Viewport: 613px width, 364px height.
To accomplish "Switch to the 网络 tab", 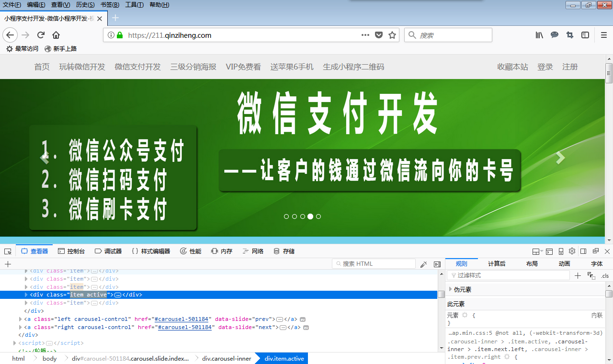I will coord(253,251).
